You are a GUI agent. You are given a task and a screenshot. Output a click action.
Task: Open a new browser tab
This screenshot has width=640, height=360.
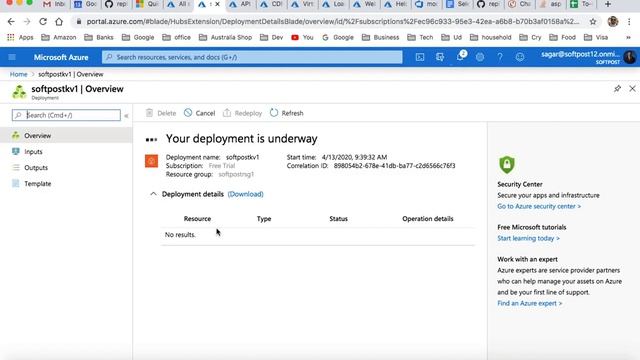click(608, 4)
